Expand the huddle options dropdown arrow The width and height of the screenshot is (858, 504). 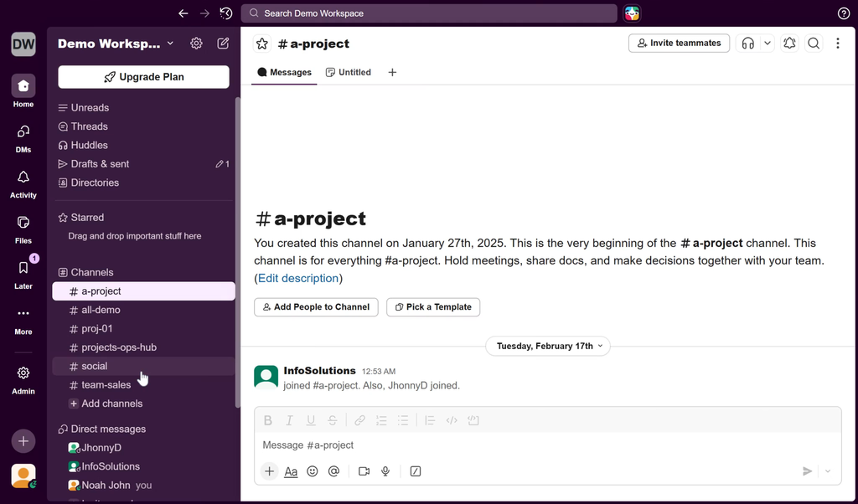(768, 44)
